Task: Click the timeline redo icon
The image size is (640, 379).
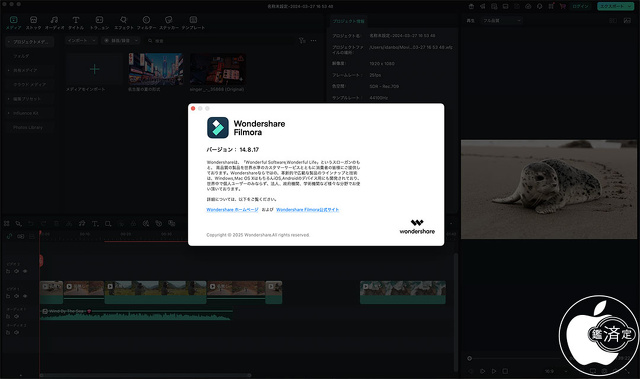Action: click(x=44, y=224)
